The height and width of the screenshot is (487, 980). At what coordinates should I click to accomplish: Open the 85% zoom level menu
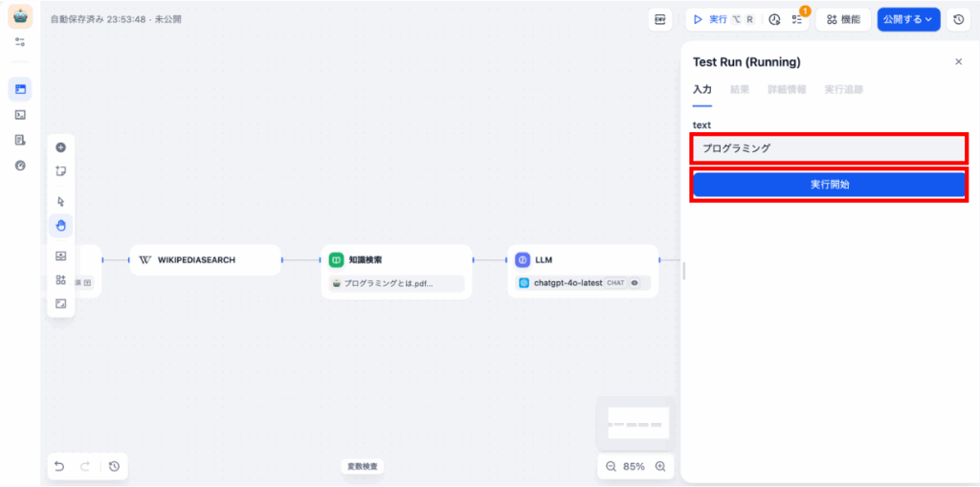(x=634, y=466)
